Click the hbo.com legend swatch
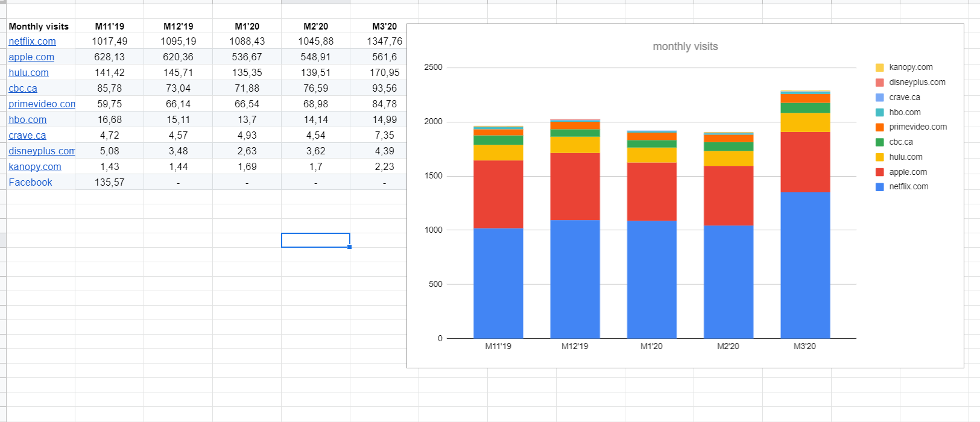 (880, 112)
